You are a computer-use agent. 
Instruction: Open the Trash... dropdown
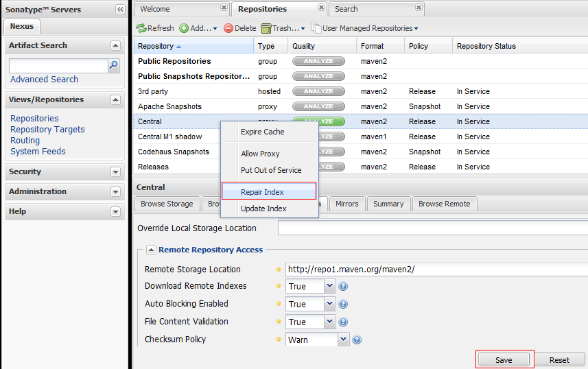point(283,28)
